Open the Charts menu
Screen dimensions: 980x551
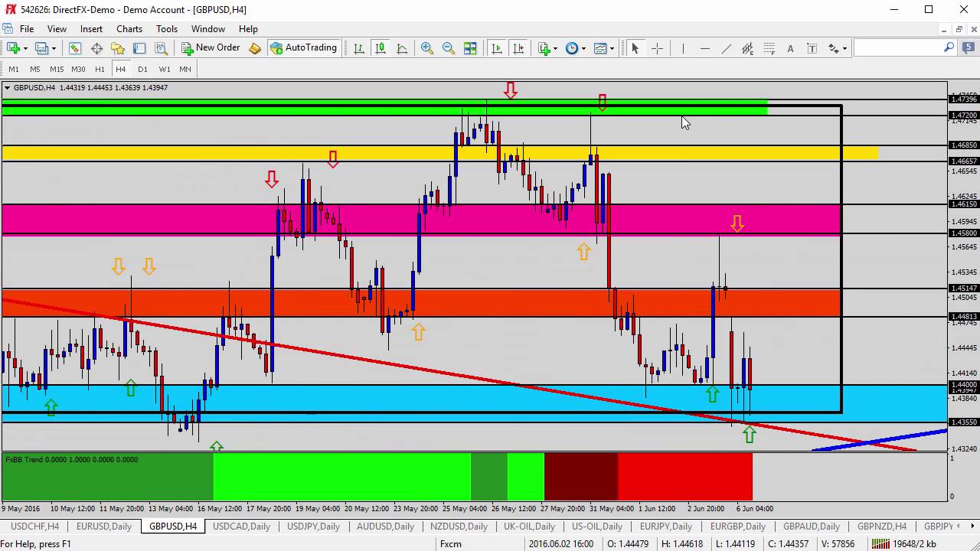[129, 29]
